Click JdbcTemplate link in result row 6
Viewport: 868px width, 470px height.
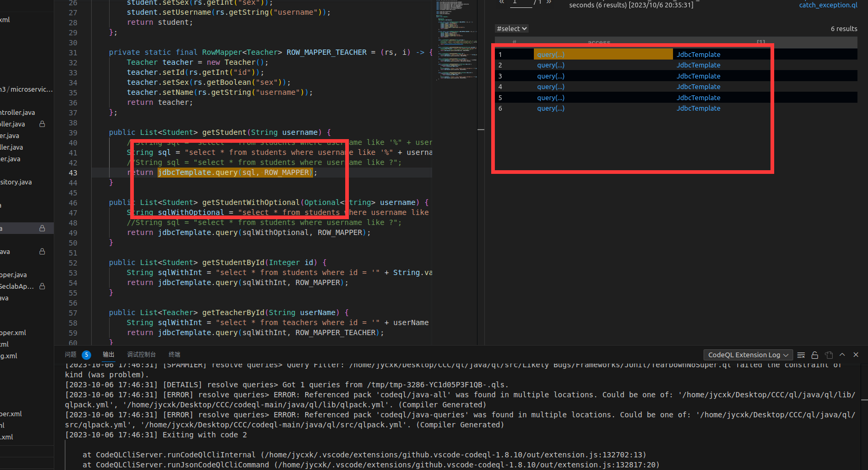[x=698, y=109]
